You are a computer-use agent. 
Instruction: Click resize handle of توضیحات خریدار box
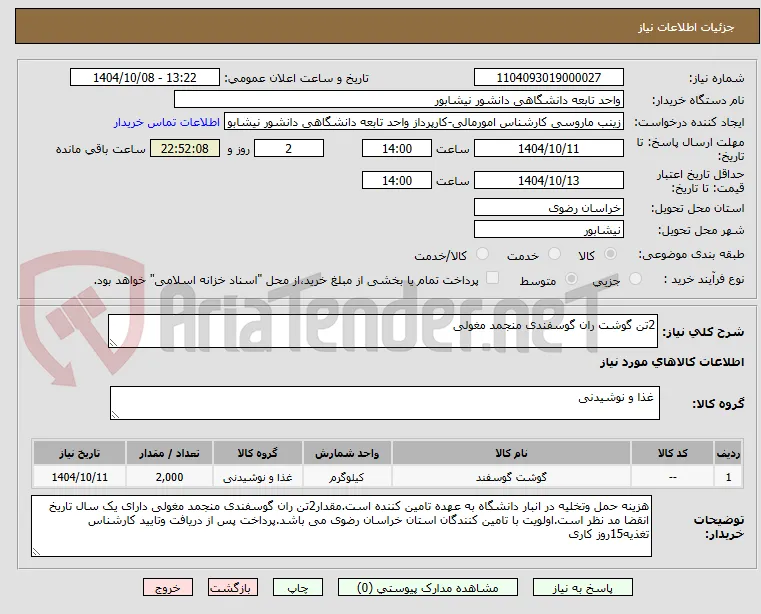[36, 551]
